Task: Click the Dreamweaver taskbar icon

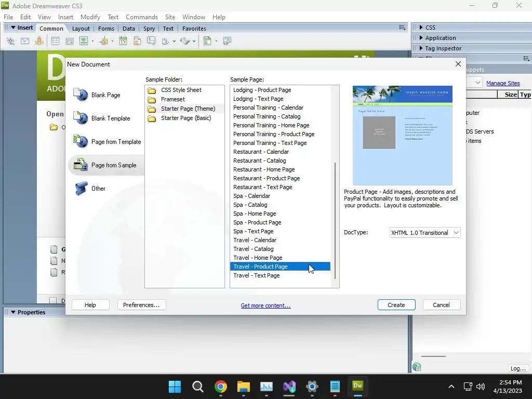Action: [357, 386]
